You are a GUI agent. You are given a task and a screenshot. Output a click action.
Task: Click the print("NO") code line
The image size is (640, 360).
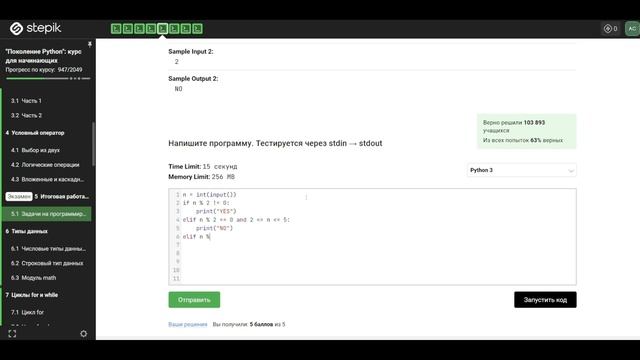[x=214, y=228]
